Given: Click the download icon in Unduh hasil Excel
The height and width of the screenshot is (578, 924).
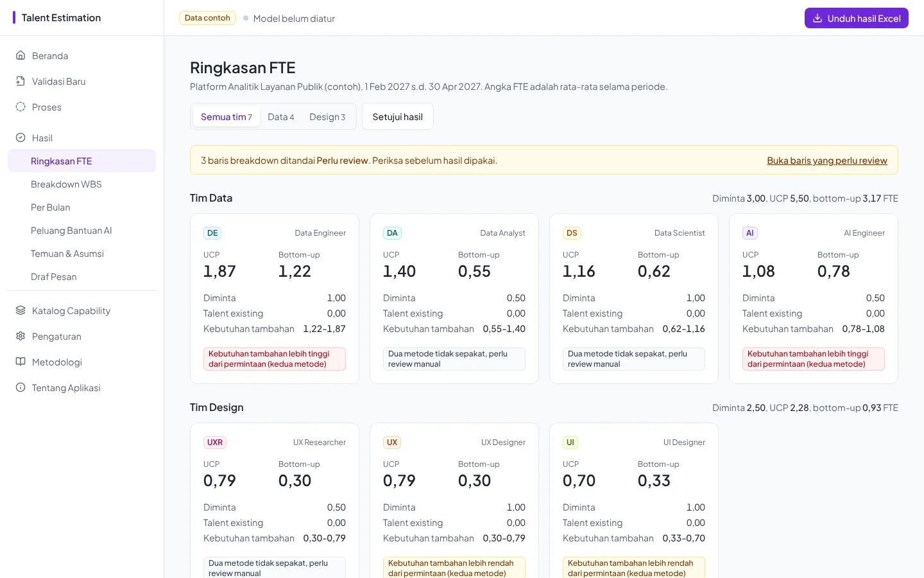Looking at the screenshot, I should (817, 18).
